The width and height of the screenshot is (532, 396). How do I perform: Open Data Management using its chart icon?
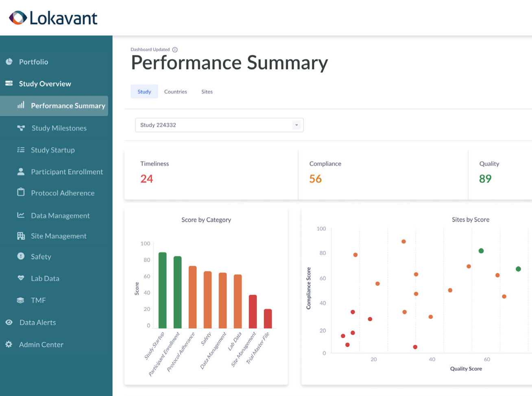pos(20,215)
